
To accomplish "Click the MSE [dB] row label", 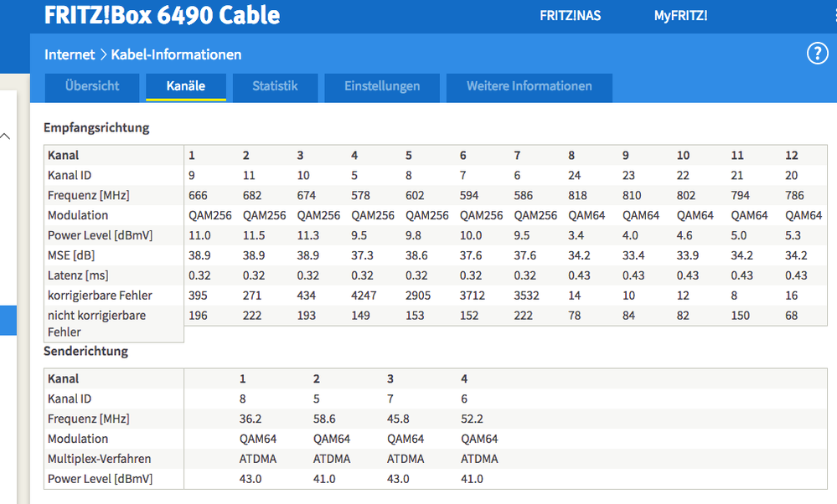I will pyautogui.click(x=71, y=255).
